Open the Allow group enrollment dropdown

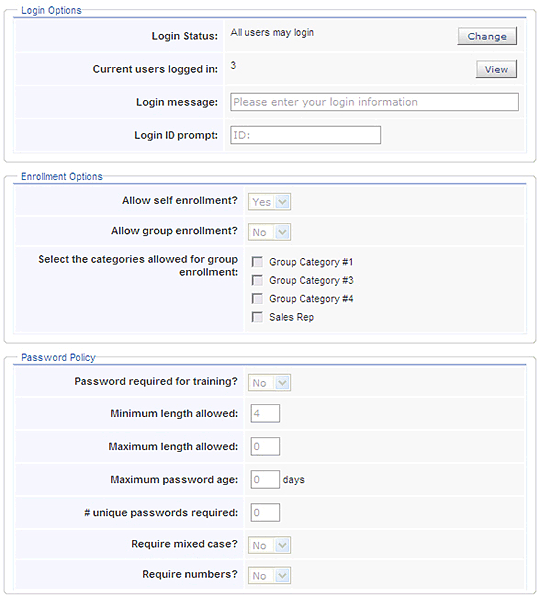click(x=269, y=232)
